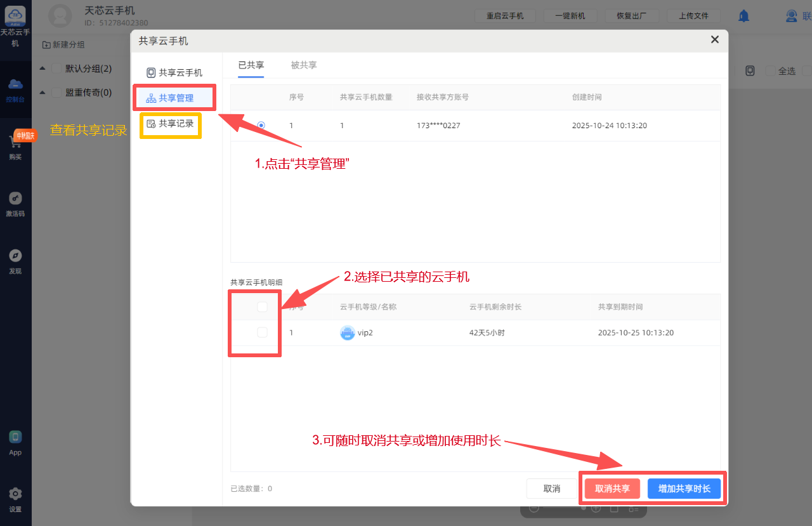Image resolution: width=812 pixels, height=526 pixels.
Task: Check the vip2 row checkbox
Action: [x=262, y=332]
